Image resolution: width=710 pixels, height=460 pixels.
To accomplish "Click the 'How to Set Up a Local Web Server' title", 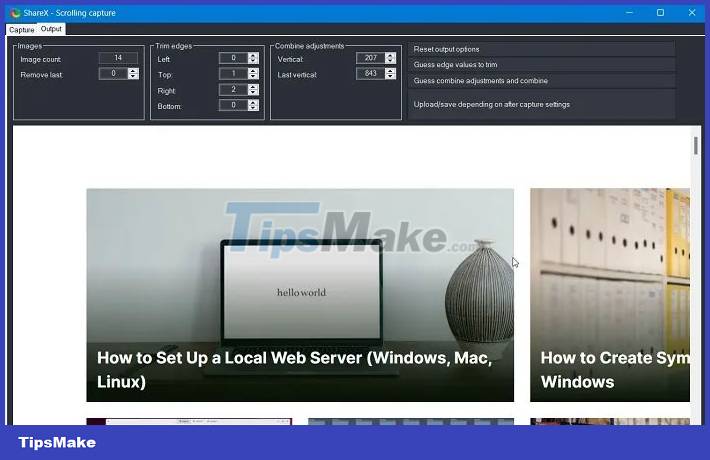I will click(294, 369).
